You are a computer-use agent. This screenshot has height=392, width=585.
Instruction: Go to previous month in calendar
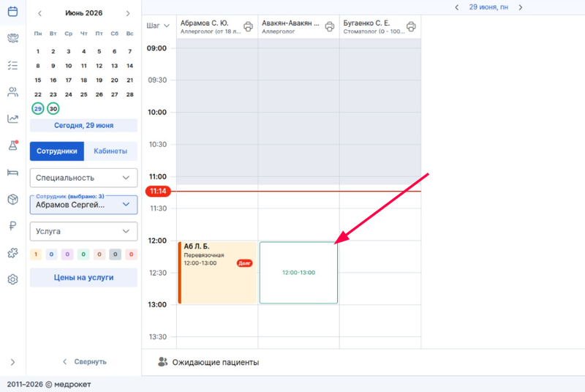click(x=39, y=13)
